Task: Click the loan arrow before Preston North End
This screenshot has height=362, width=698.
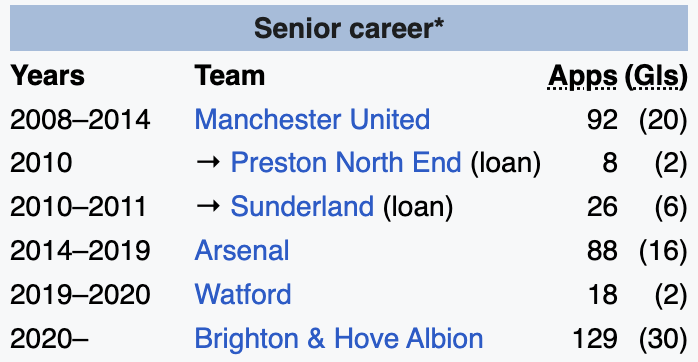Action: (208, 162)
